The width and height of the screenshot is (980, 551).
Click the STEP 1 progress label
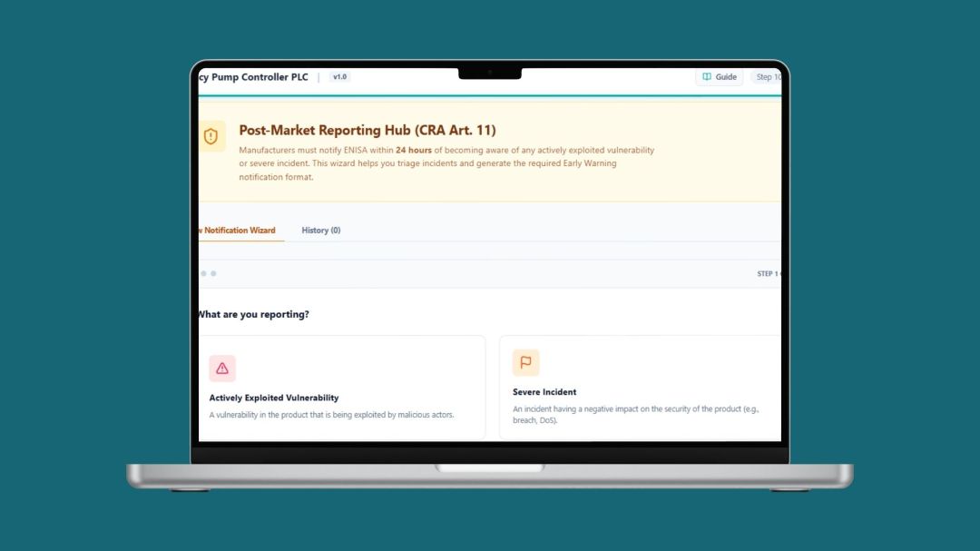pyautogui.click(x=768, y=273)
